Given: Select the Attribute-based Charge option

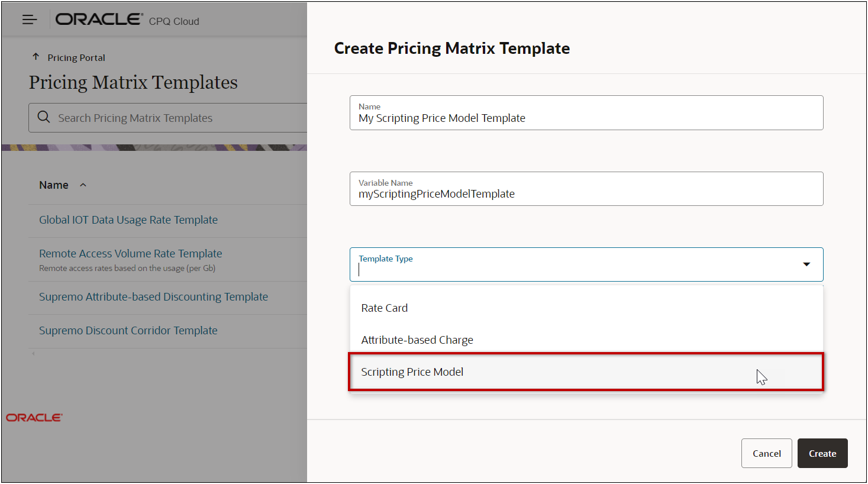Looking at the screenshot, I should point(586,340).
